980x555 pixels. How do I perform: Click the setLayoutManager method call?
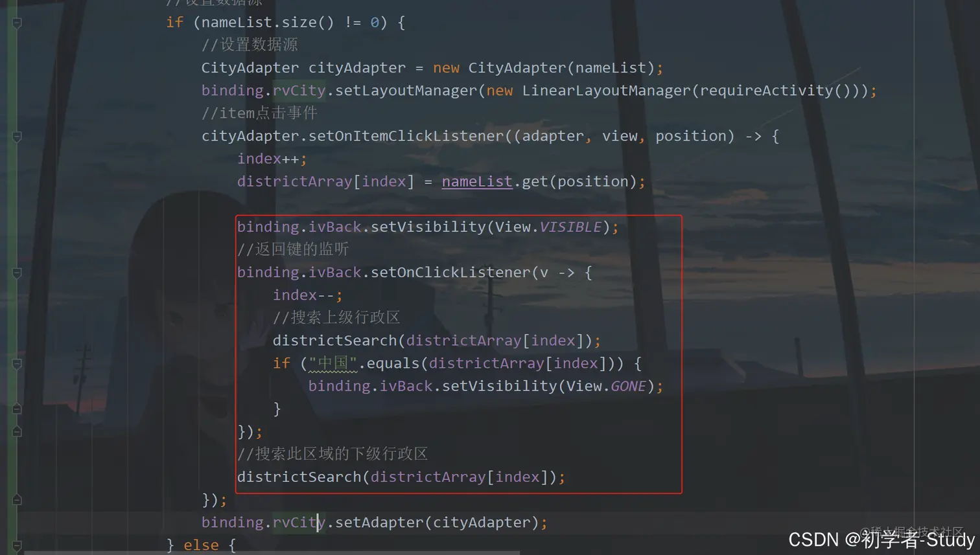(406, 91)
